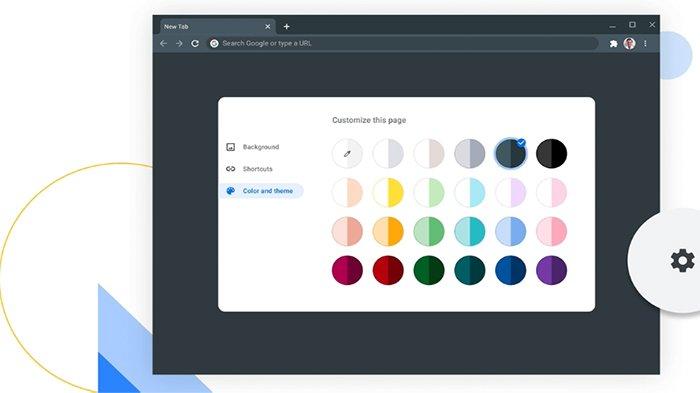Select Color and theme section
Screen dimensions: 700x393
[262, 191]
